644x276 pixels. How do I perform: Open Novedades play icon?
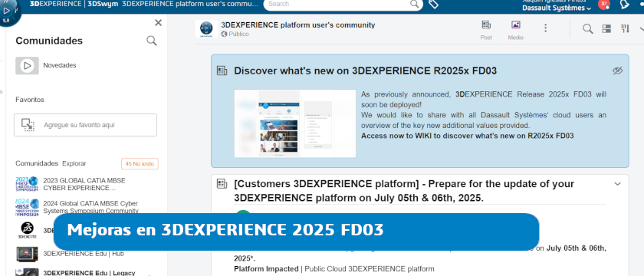coord(27,65)
